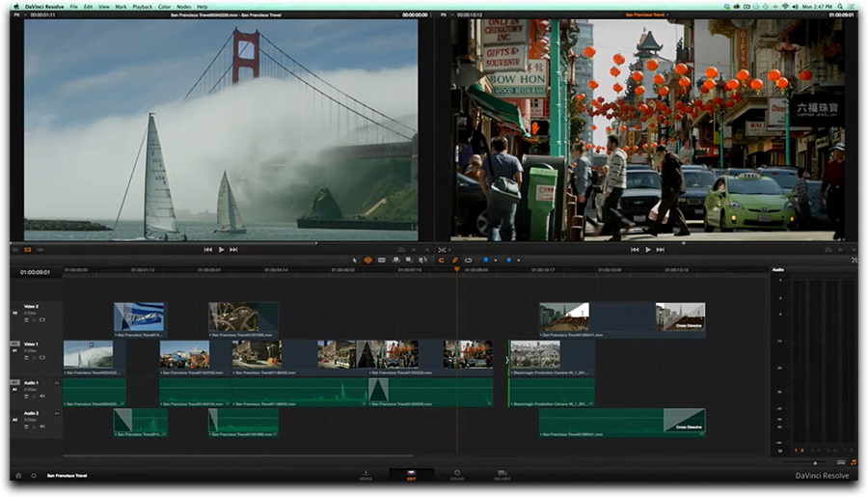Select V1 source destination control
This screenshot has width=868, height=497.
14,345
